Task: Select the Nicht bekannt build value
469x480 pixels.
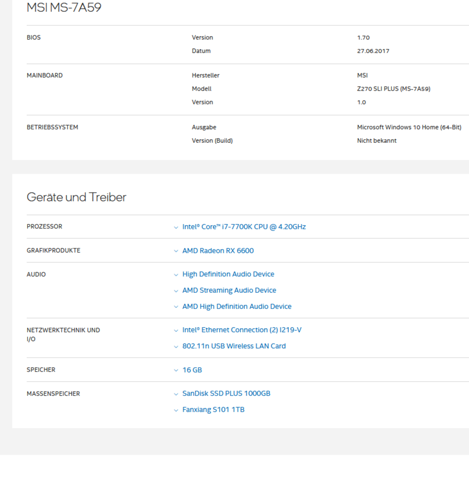Action: click(377, 141)
